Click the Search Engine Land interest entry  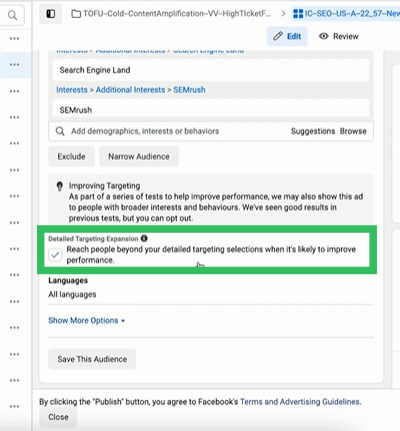[x=211, y=70]
